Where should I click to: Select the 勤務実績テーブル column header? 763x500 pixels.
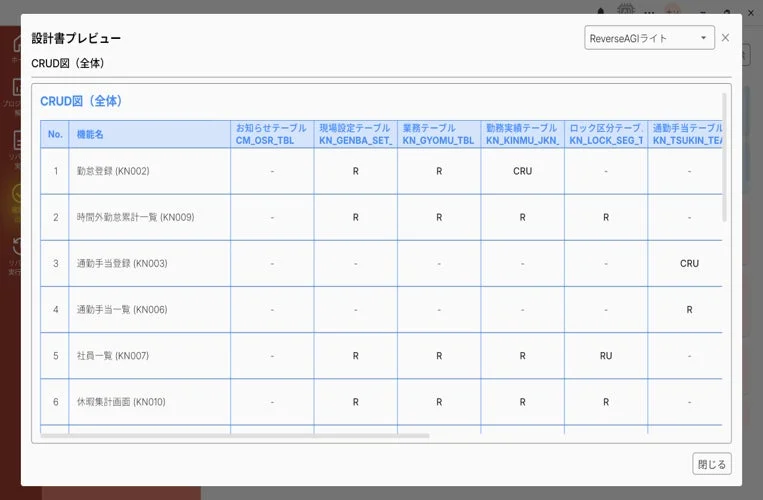pos(522,135)
